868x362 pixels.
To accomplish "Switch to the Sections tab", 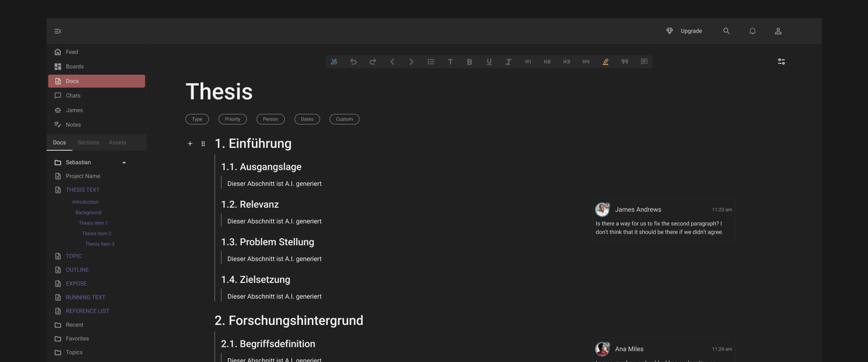I will coord(88,143).
